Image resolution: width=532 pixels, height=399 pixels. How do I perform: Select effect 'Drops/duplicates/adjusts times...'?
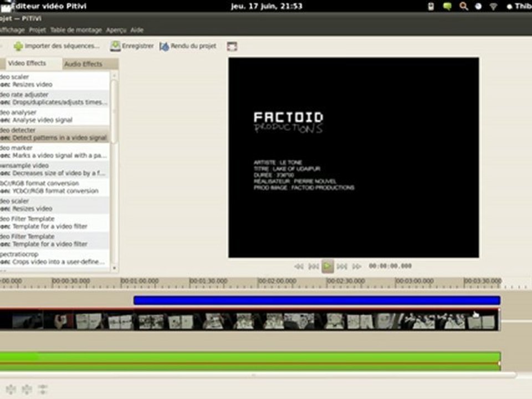(54, 99)
